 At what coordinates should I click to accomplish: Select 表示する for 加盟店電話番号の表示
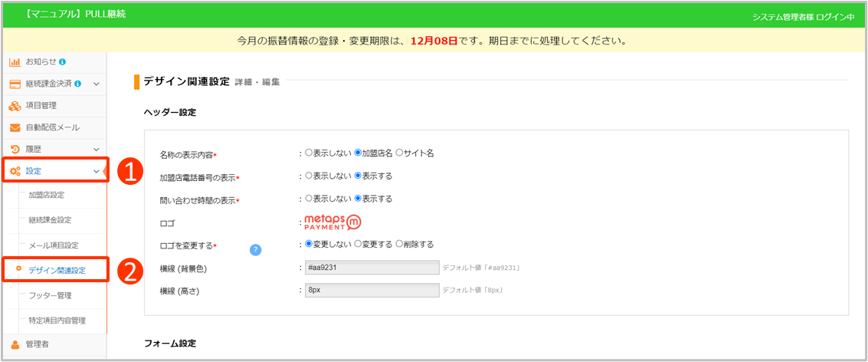(358, 176)
